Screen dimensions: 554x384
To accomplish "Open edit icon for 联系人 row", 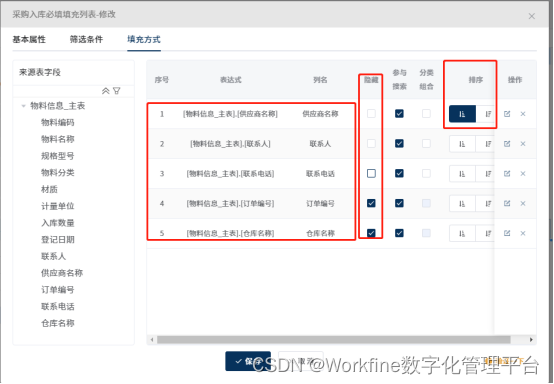I will (507, 144).
